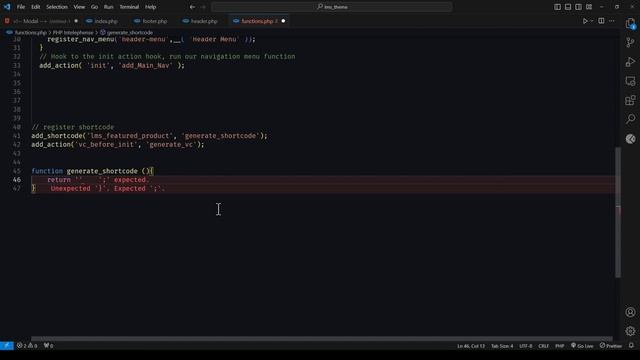
Task: Click the '// register shortcode' comment
Action: [x=73, y=127]
